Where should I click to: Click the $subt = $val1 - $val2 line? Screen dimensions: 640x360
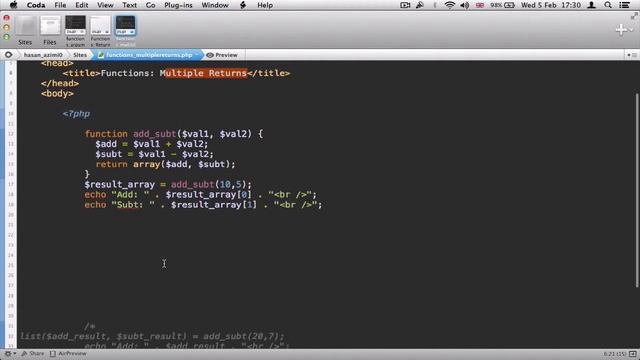pyautogui.click(x=154, y=154)
